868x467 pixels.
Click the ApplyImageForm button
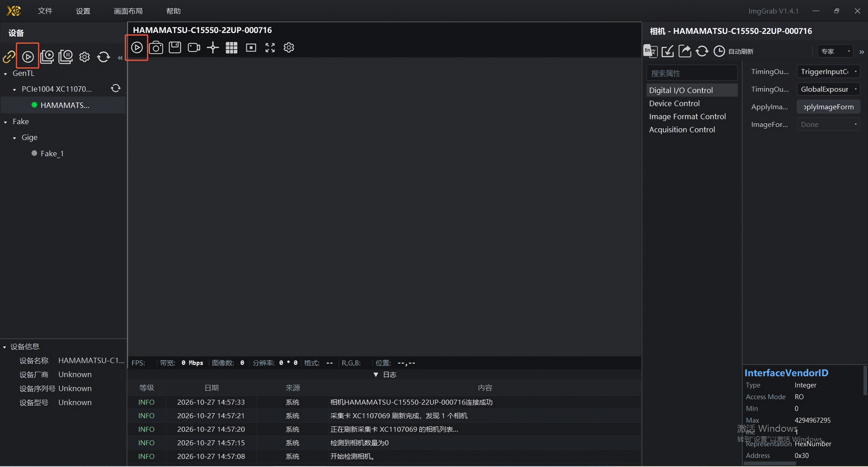(828, 107)
